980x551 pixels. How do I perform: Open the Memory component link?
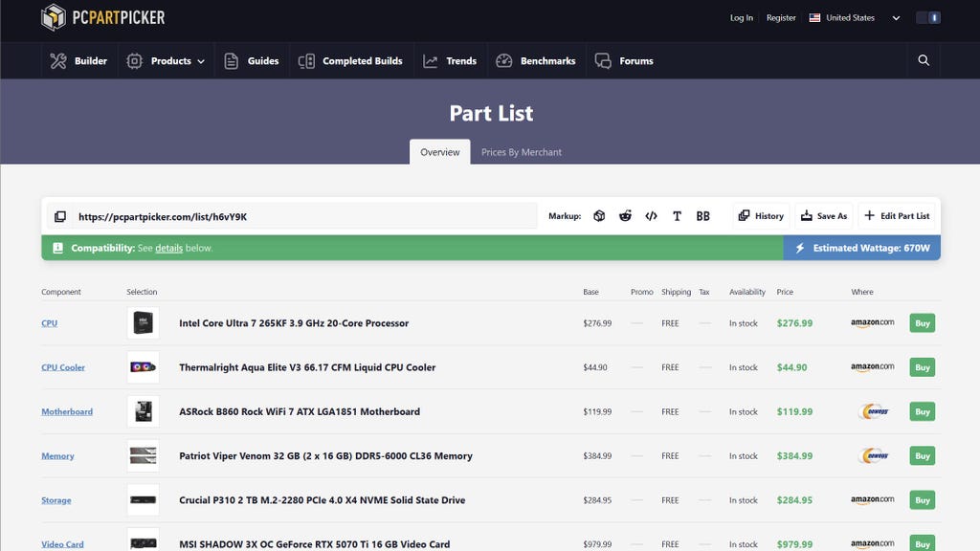click(x=57, y=456)
